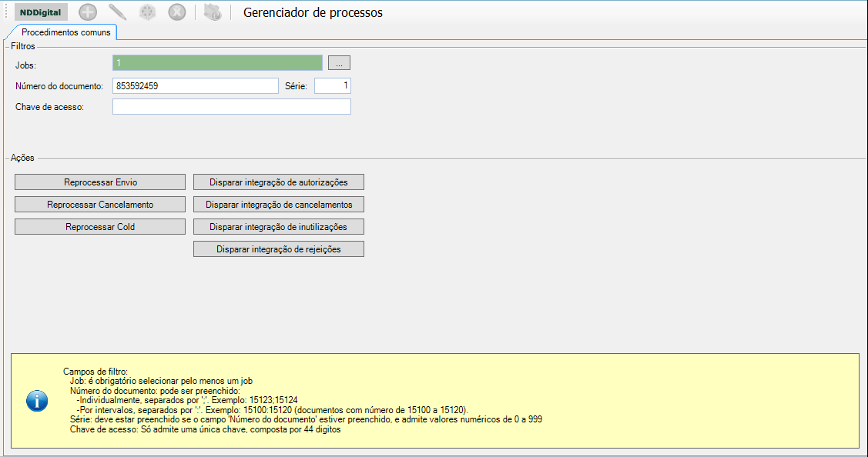Open the Procedimentos comuns tab

click(x=66, y=32)
